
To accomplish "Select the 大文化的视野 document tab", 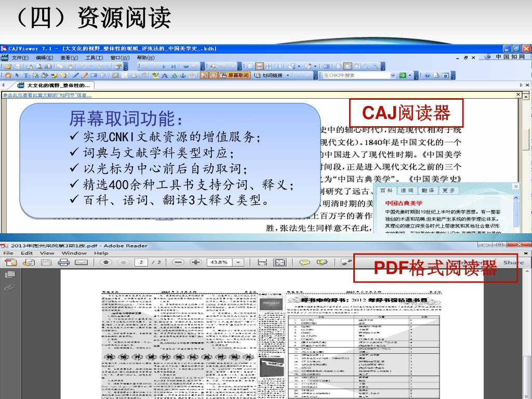I will coord(54,85).
